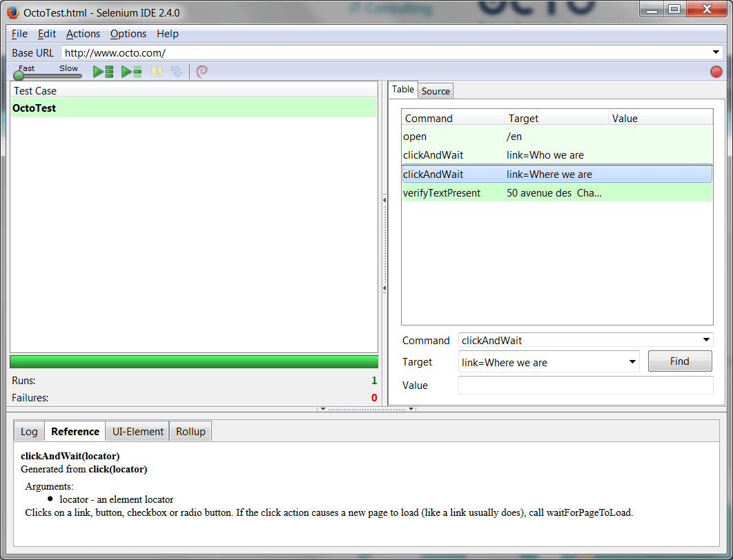Click into the Value input field
This screenshot has height=560, width=733.
tap(585, 386)
